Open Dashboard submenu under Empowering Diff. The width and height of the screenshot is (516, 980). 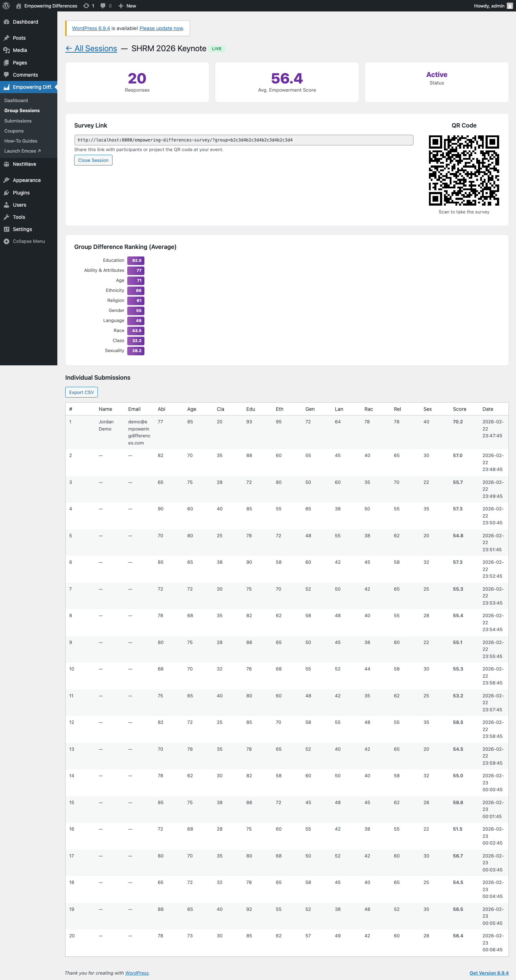pyautogui.click(x=16, y=100)
